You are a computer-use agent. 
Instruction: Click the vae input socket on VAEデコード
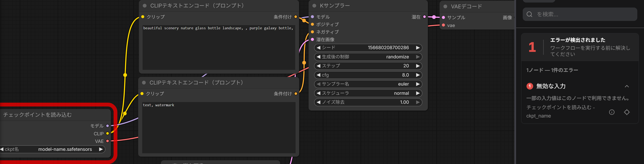click(x=444, y=25)
